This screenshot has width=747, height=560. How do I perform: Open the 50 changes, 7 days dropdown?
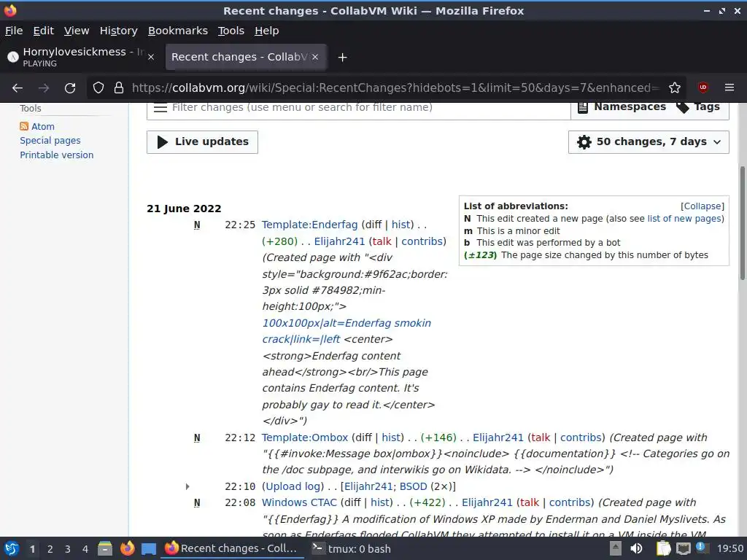coord(649,142)
